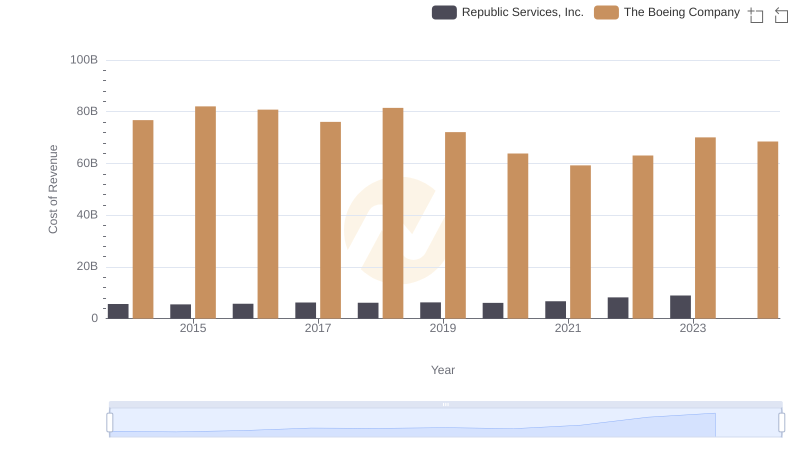Click the Republic Services dark legend swatch
The width and height of the screenshot is (800, 461).
[x=444, y=12]
